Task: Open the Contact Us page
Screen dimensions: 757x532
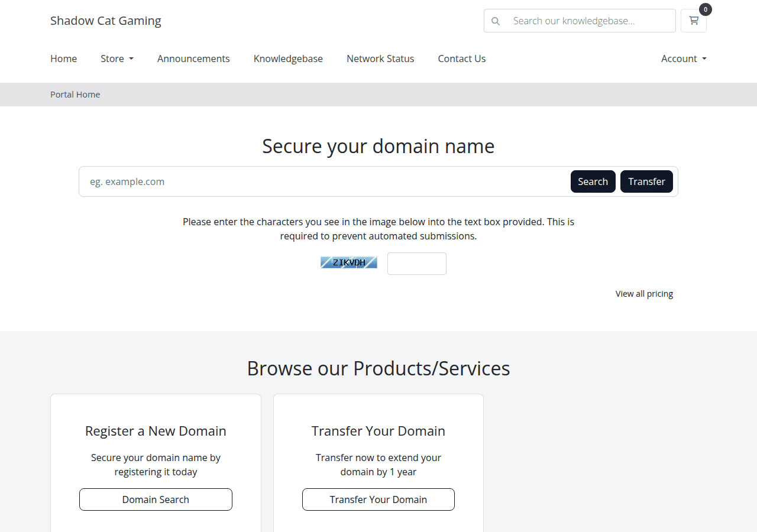Action: pos(462,59)
